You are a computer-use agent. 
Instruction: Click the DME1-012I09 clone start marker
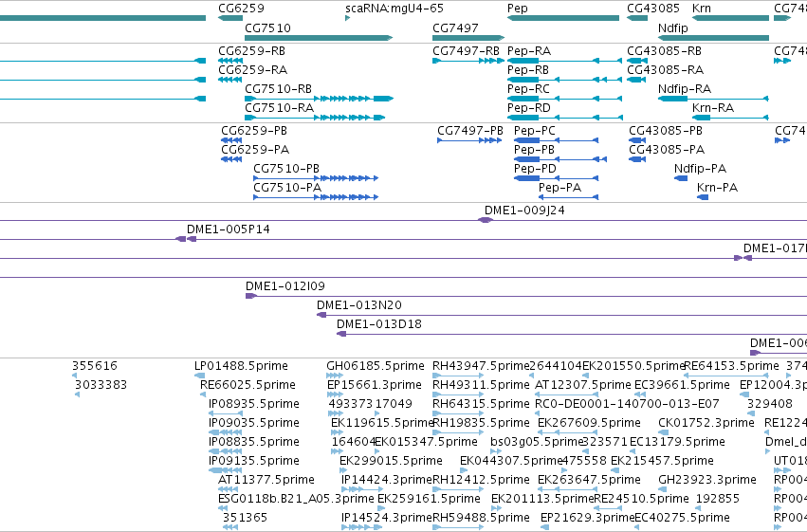point(250,296)
